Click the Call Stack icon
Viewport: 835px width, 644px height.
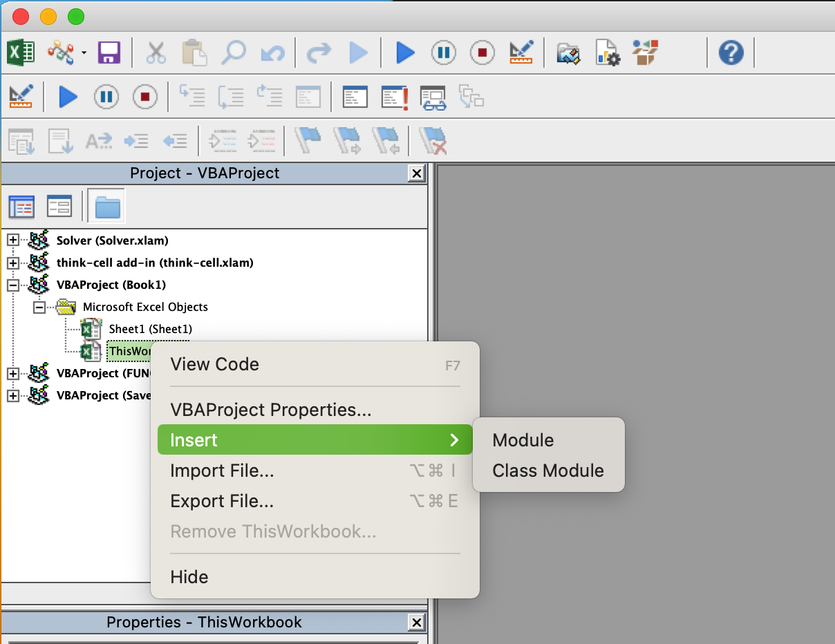click(472, 97)
